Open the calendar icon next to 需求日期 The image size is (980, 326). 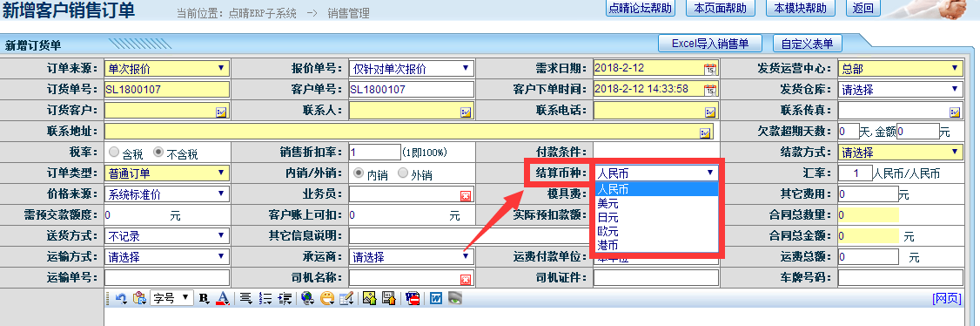710,69
